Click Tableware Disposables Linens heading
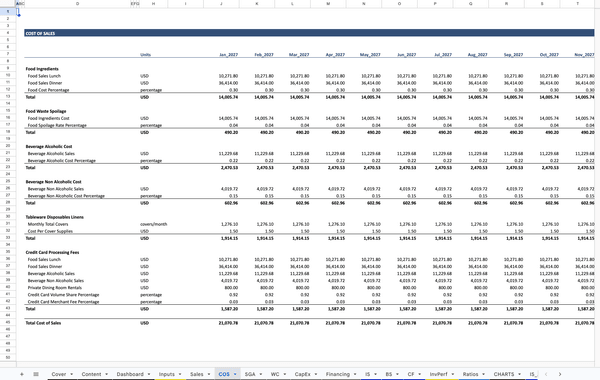600x380 pixels. pyautogui.click(x=54, y=217)
